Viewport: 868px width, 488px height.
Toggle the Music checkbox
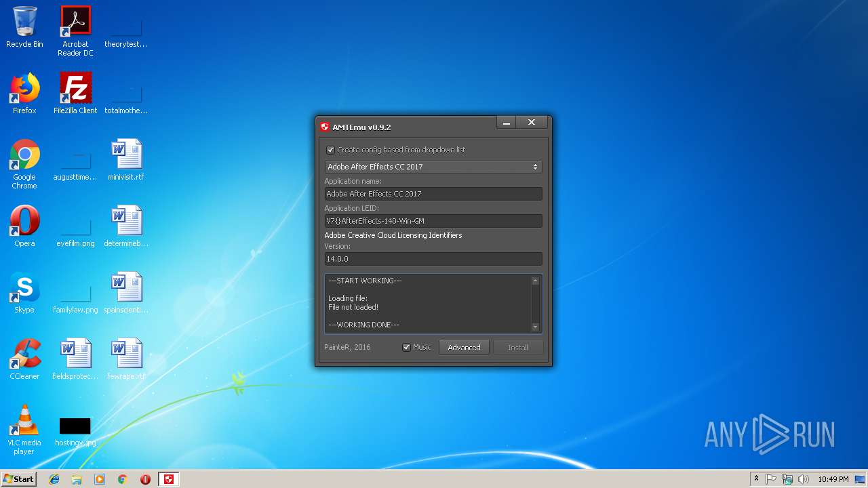(406, 347)
